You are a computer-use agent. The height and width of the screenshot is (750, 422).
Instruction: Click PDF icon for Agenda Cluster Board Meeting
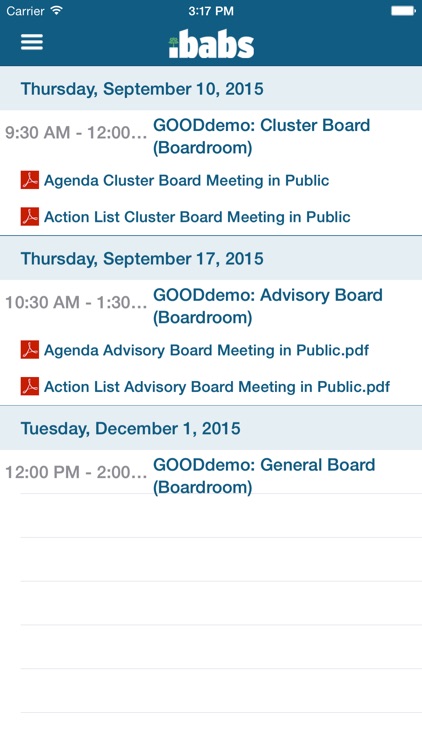point(30,180)
